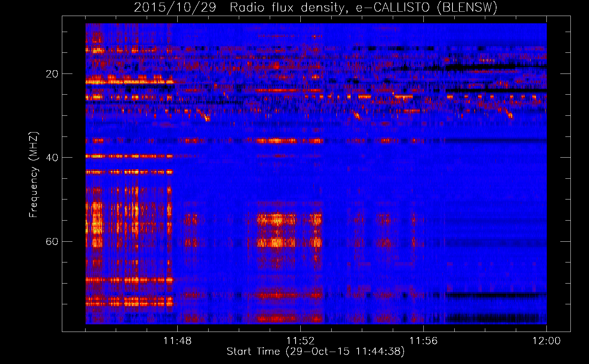Viewport: 589px width, 364px height.
Task: Click the 40 MHz frequency tick label
Action: click(52, 158)
